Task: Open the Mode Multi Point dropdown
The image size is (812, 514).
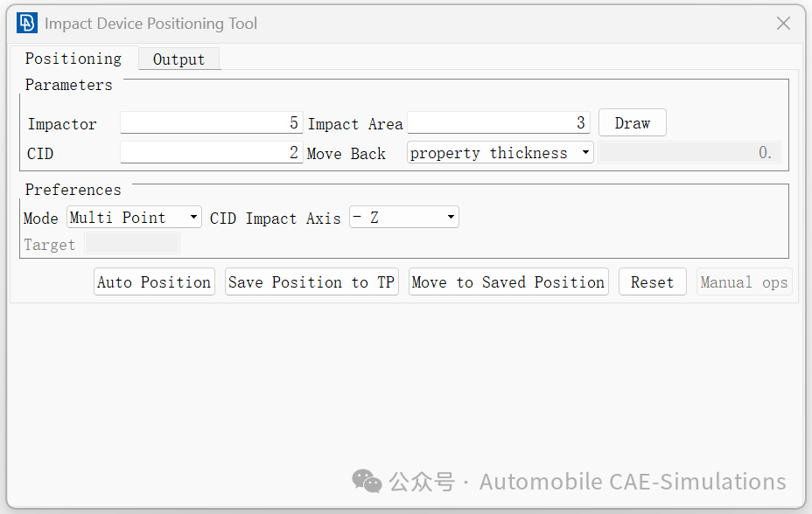Action: pyautogui.click(x=134, y=217)
